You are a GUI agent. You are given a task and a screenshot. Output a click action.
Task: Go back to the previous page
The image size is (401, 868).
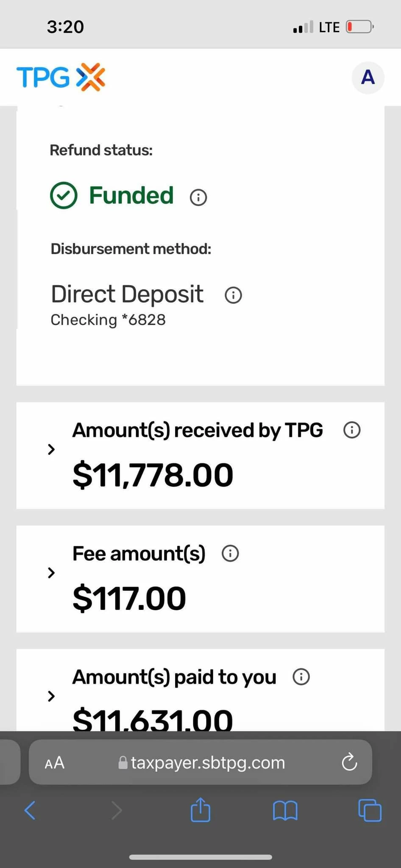(30, 810)
